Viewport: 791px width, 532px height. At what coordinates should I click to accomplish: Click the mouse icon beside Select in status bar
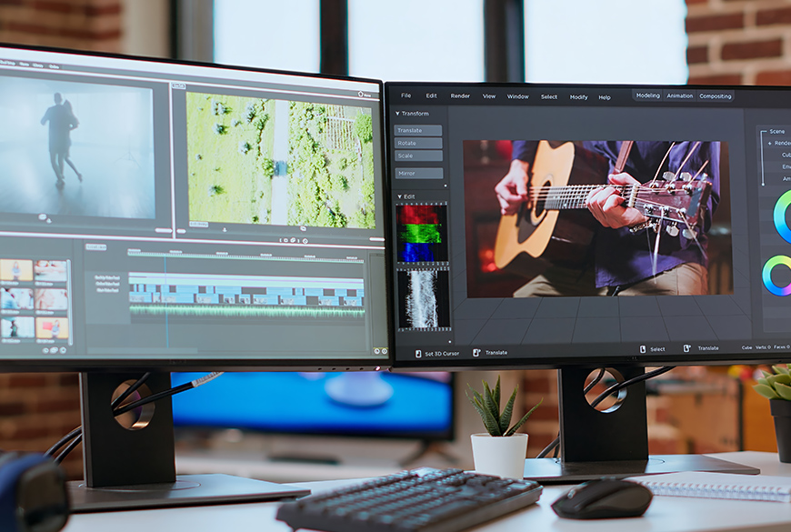pos(643,349)
